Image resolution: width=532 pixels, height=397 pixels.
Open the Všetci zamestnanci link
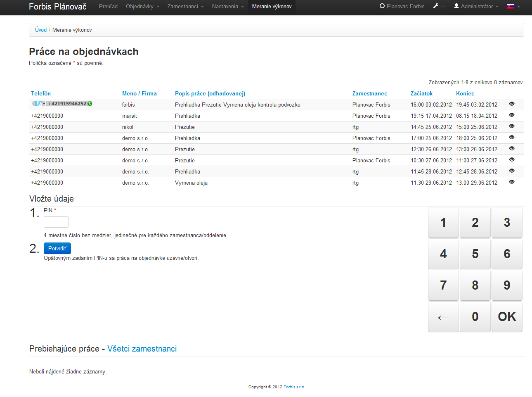tap(142, 349)
